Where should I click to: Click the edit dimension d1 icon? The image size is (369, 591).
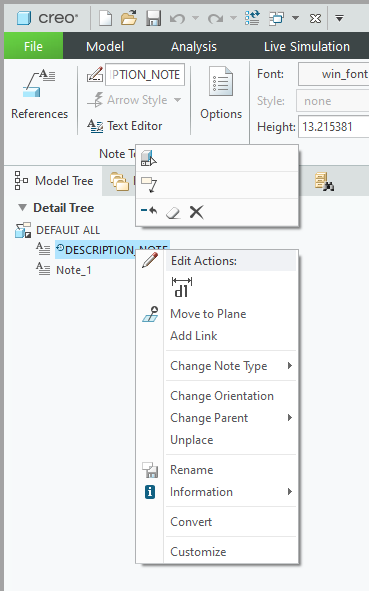182,287
